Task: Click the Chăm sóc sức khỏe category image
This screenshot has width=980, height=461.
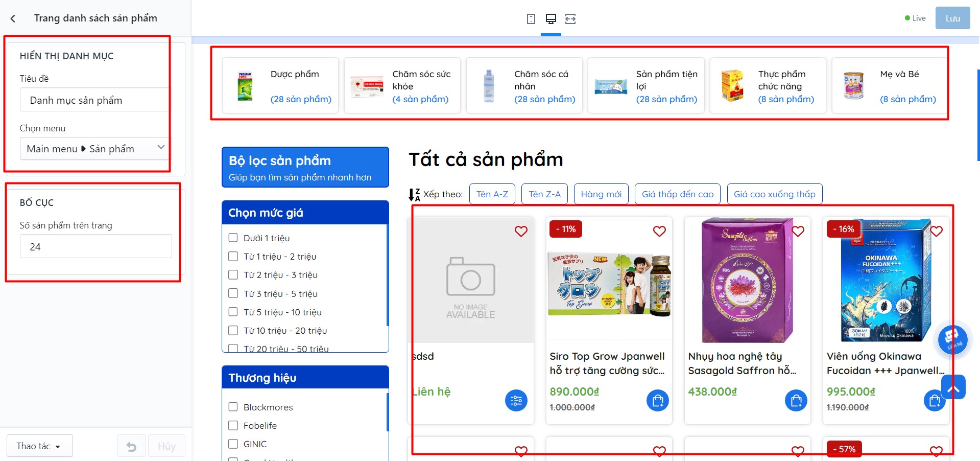Action: point(367,86)
